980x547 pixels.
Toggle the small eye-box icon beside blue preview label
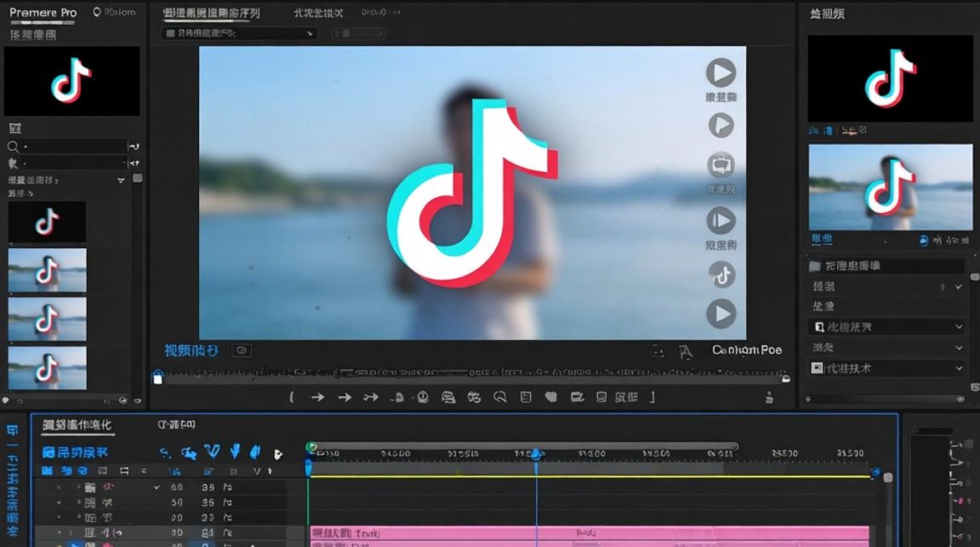point(241,351)
